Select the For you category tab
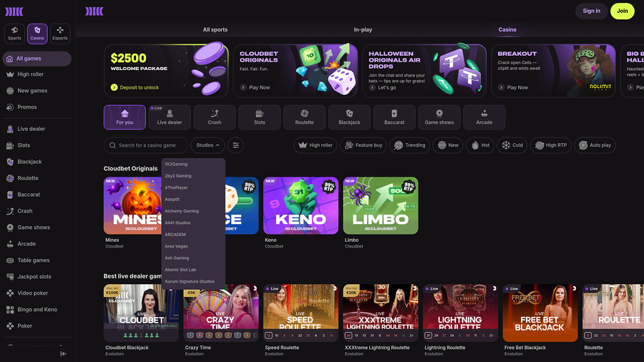Image resolution: width=644 pixels, height=362 pixels. point(125,117)
